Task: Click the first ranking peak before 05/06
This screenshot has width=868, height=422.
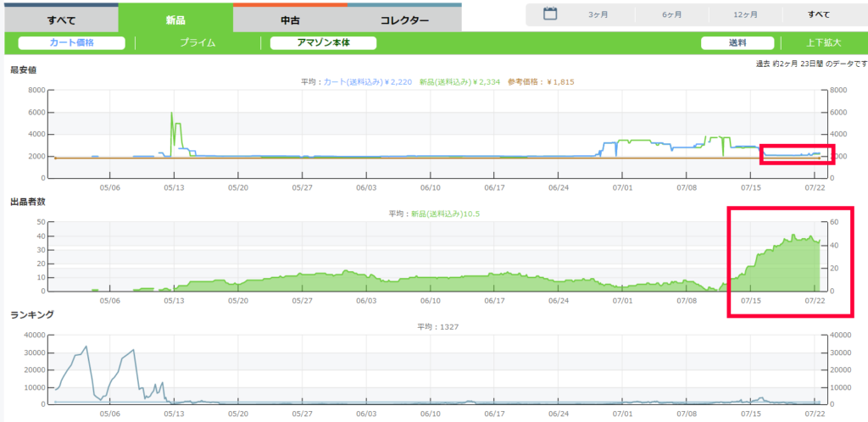Action: pos(86,347)
